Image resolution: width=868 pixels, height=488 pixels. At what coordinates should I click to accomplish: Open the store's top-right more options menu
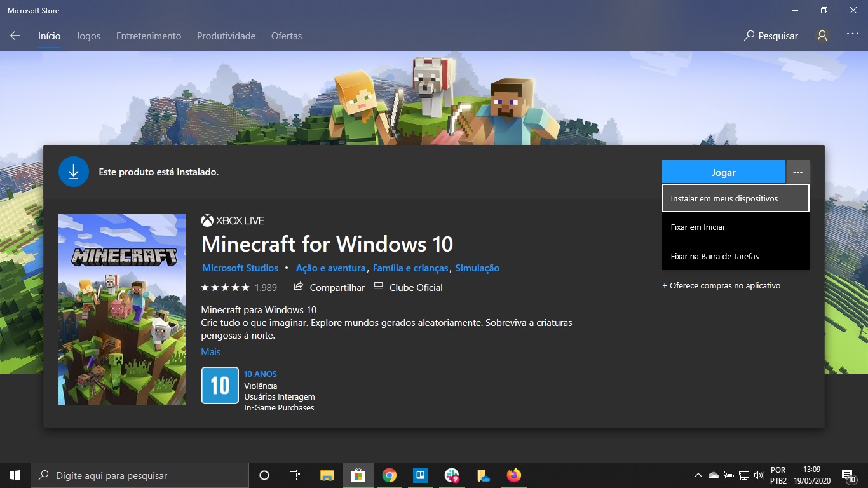pos(852,35)
